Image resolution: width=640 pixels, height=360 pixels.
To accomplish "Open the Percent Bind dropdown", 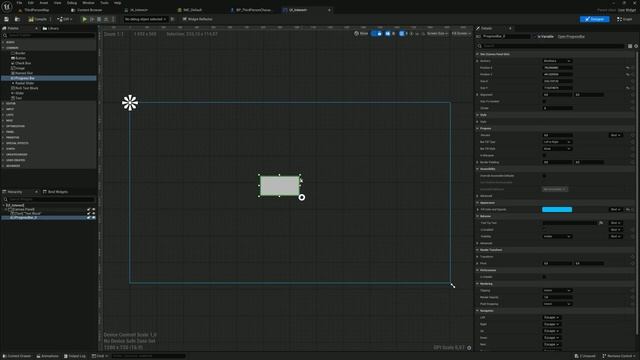I will (615, 135).
